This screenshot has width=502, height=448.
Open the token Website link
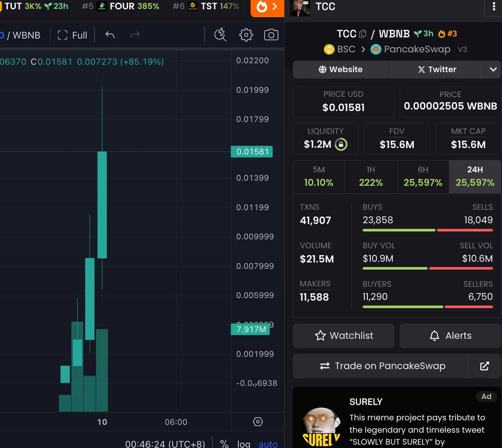[x=341, y=70]
